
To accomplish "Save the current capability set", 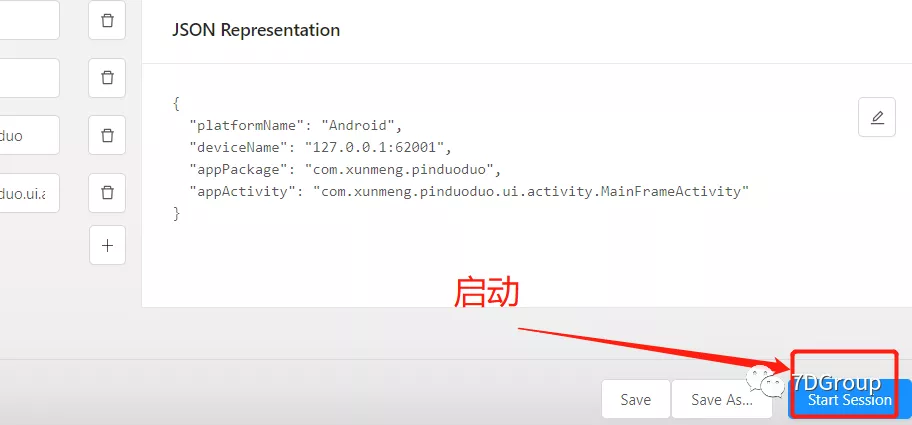I will [x=635, y=399].
